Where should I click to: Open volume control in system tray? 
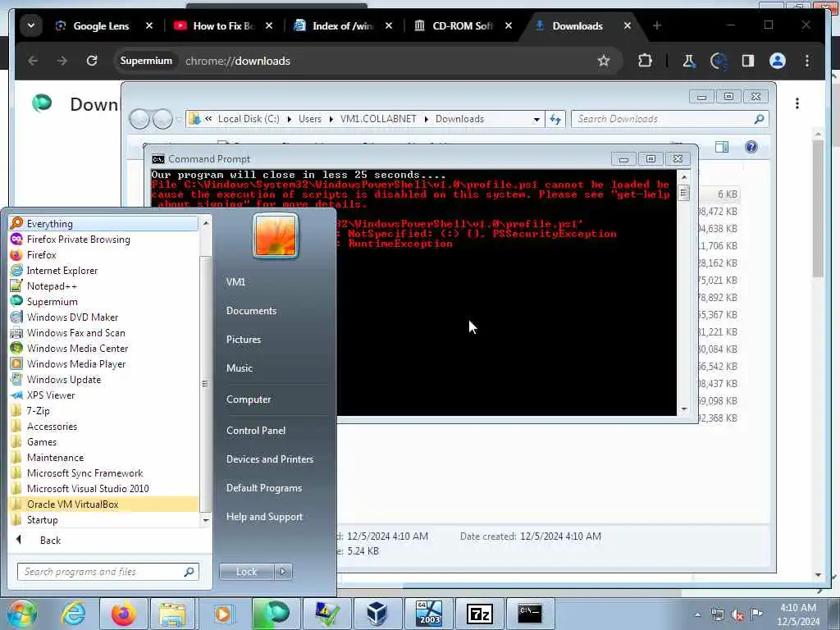click(x=737, y=614)
